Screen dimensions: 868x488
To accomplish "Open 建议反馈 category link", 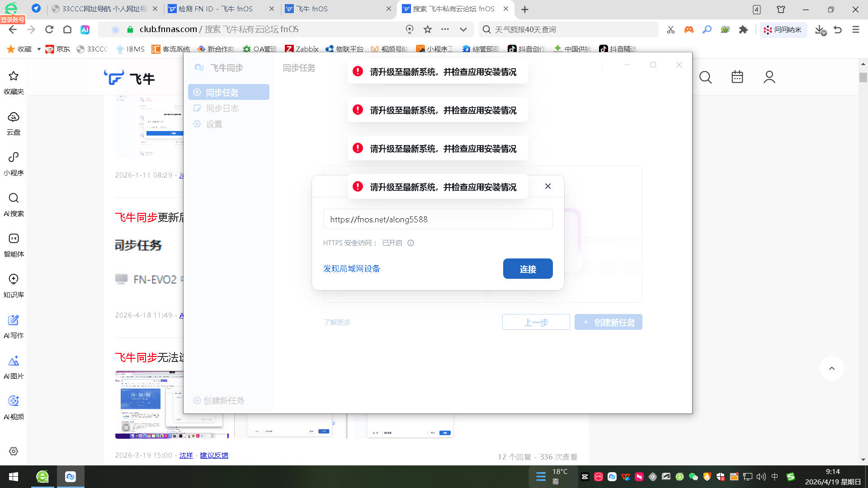I will [x=214, y=455].
